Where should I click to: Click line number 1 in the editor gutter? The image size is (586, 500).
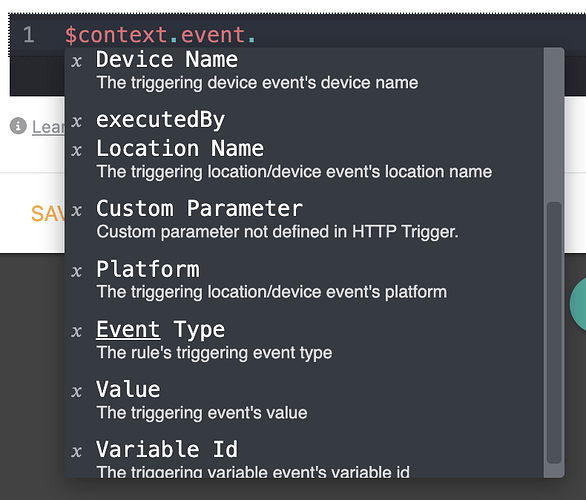pyautogui.click(x=29, y=35)
